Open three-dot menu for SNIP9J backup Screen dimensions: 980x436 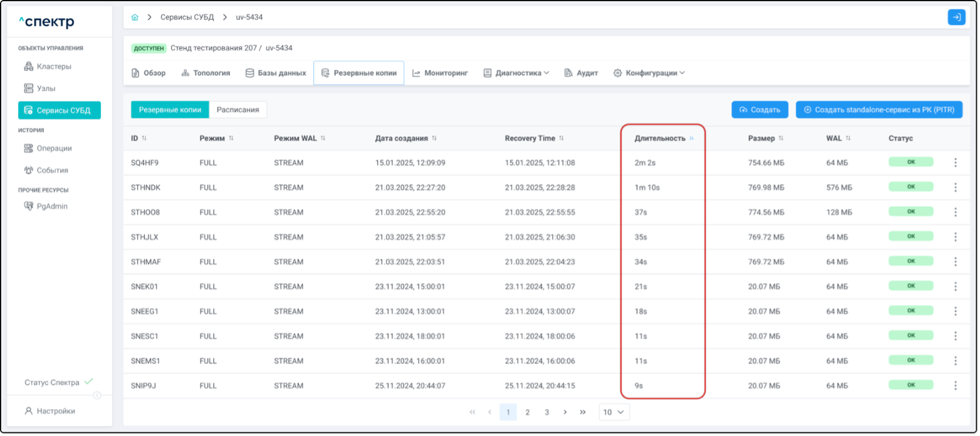click(955, 386)
